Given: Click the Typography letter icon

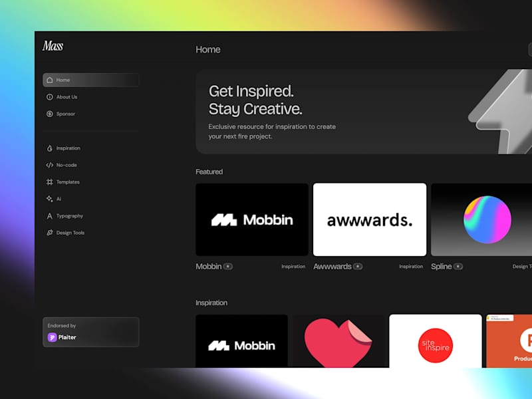Looking at the screenshot, I should 49,215.
